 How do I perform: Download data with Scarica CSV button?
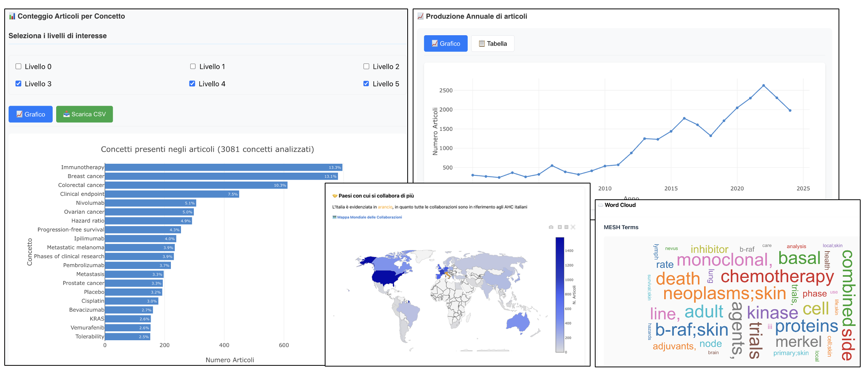coord(84,114)
